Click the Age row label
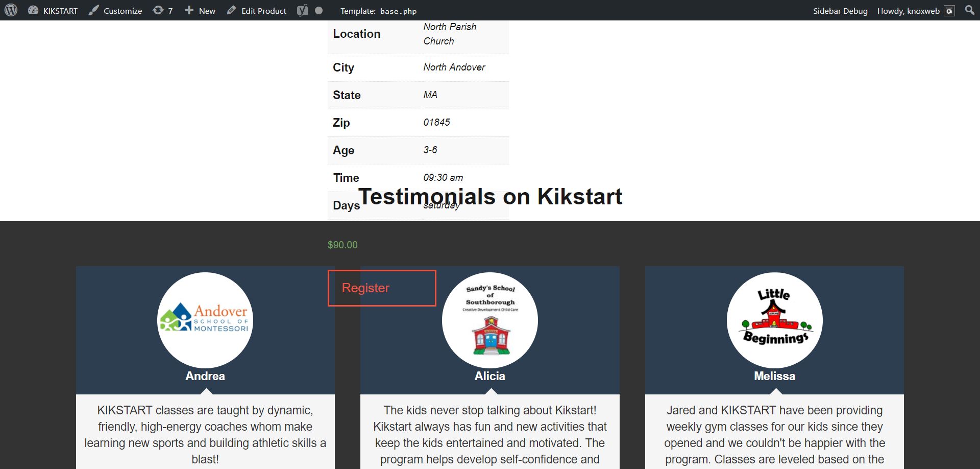Screen dimensions: 980x469 tap(344, 151)
